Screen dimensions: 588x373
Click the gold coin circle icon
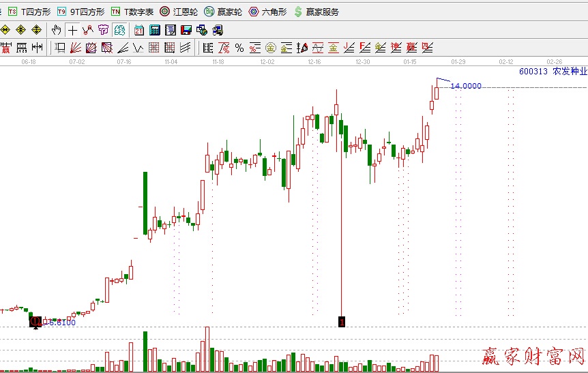pyautogui.click(x=271, y=48)
